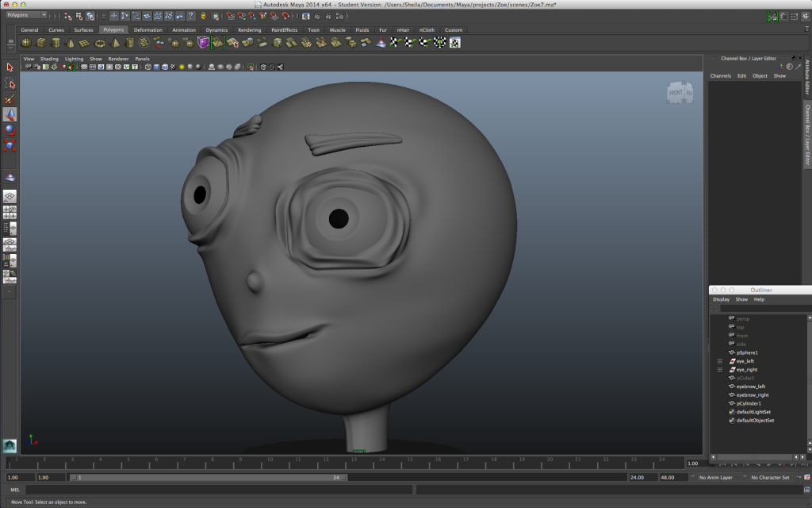Screen dimensions: 812x508
Task: Select eyebrow_left in the Outliner
Action: click(751, 387)
